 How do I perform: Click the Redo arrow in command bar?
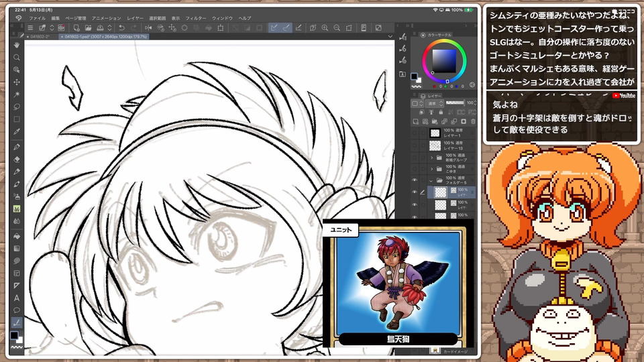click(x=134, y=28)
